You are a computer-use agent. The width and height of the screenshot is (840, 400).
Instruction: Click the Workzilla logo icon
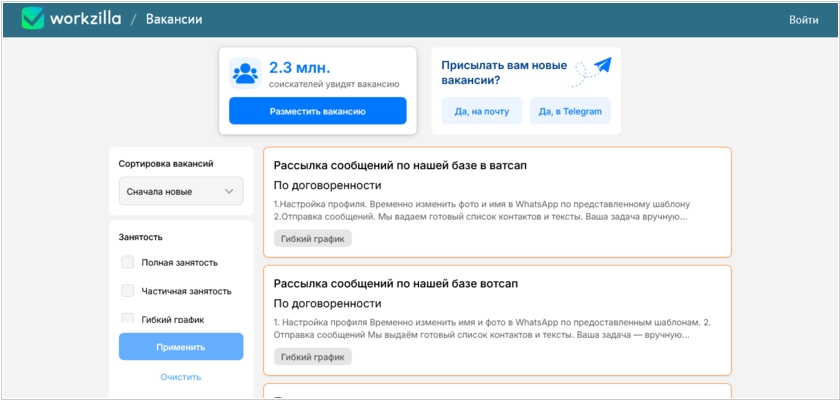[33, 19]
